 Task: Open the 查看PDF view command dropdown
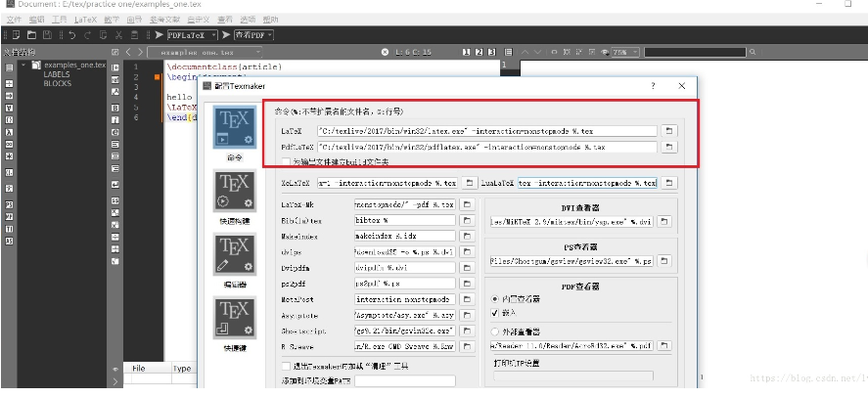pyautogui.click(x=254, y=35)
